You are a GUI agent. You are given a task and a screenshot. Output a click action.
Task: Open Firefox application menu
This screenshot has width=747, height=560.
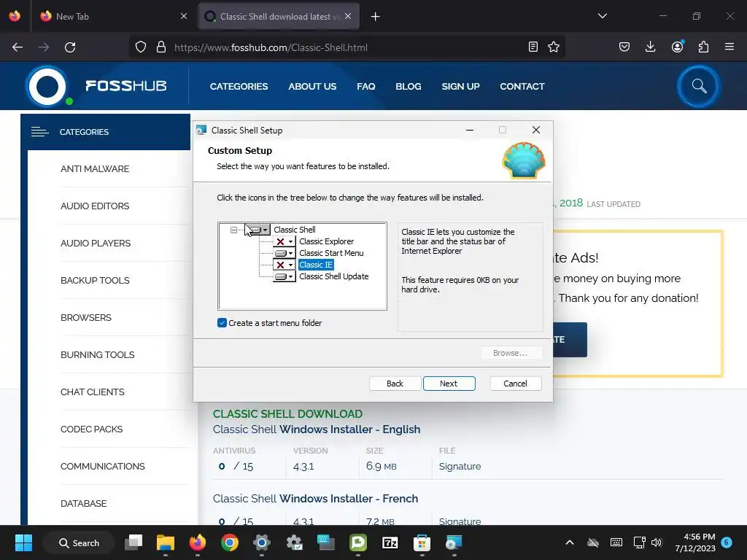729,47
